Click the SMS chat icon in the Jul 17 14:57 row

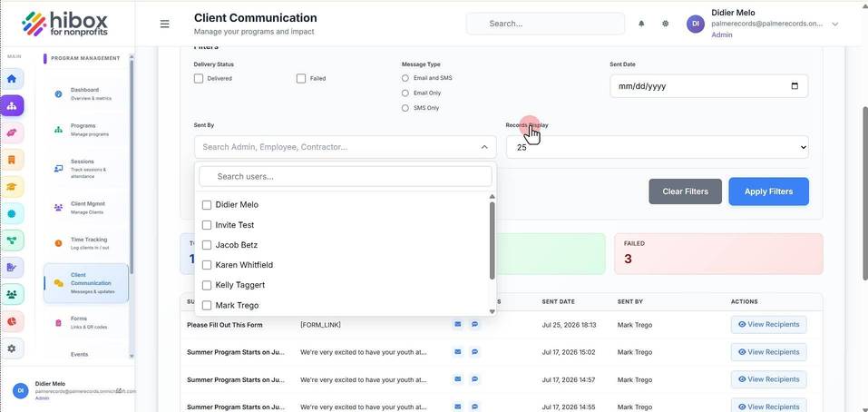click(474, 379)
